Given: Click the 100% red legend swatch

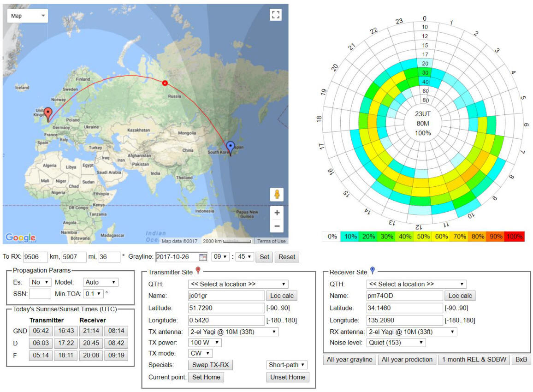Looking at the screenshot, I should pos(514,237).
